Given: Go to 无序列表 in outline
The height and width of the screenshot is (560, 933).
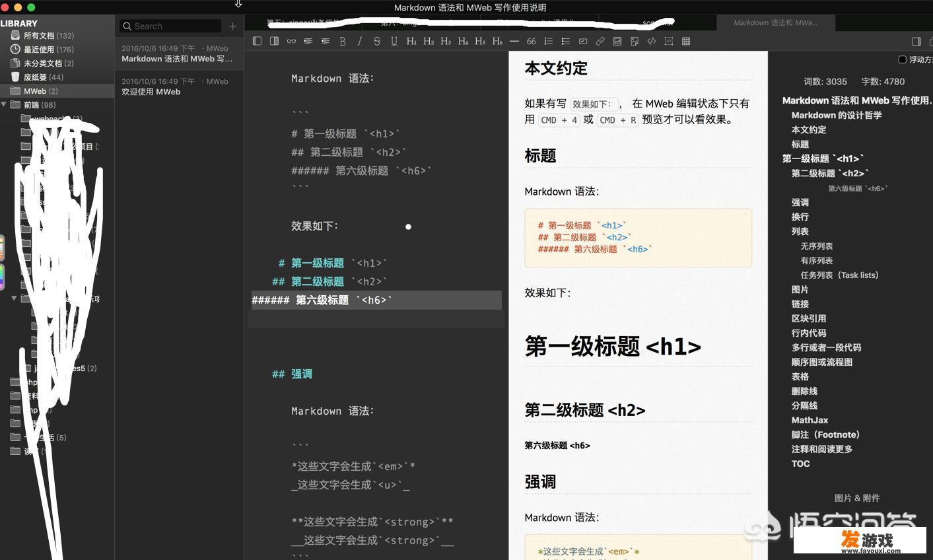Looking at the screenshot, I should click(x=816, y=246).
